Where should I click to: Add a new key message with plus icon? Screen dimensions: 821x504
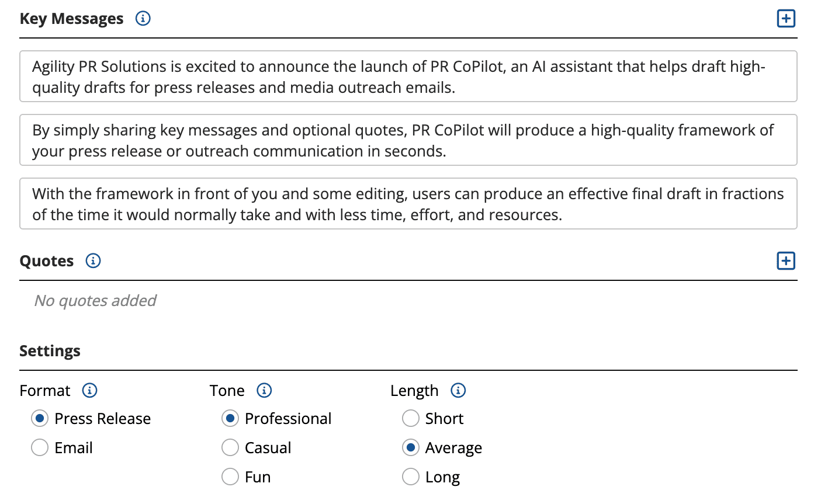pyautogui.click(x=786, y=19)
